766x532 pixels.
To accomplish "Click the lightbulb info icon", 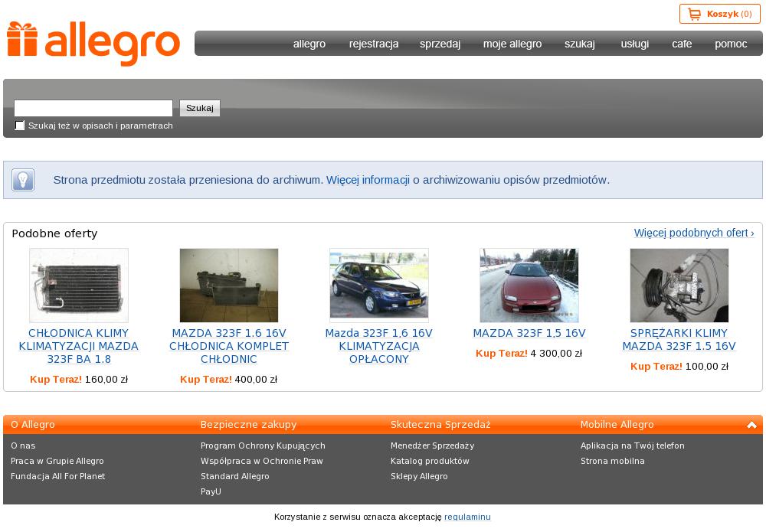I will click(23, 180).
